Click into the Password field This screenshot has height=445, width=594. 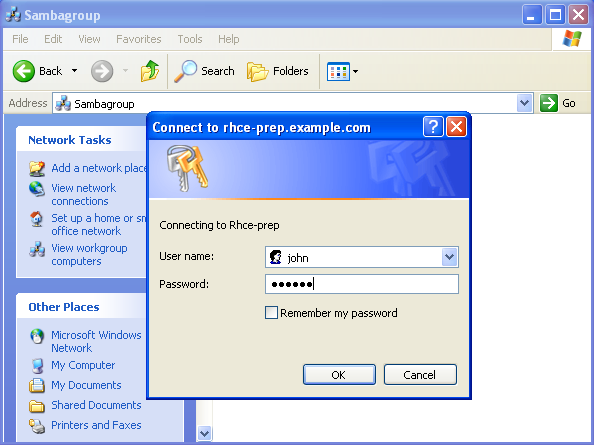[362, 284]
